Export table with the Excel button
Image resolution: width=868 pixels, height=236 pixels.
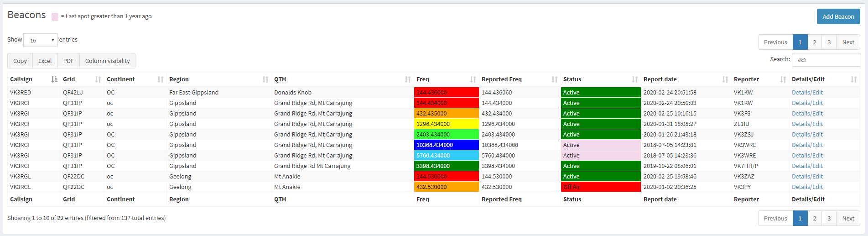click(x=45, y=61)
